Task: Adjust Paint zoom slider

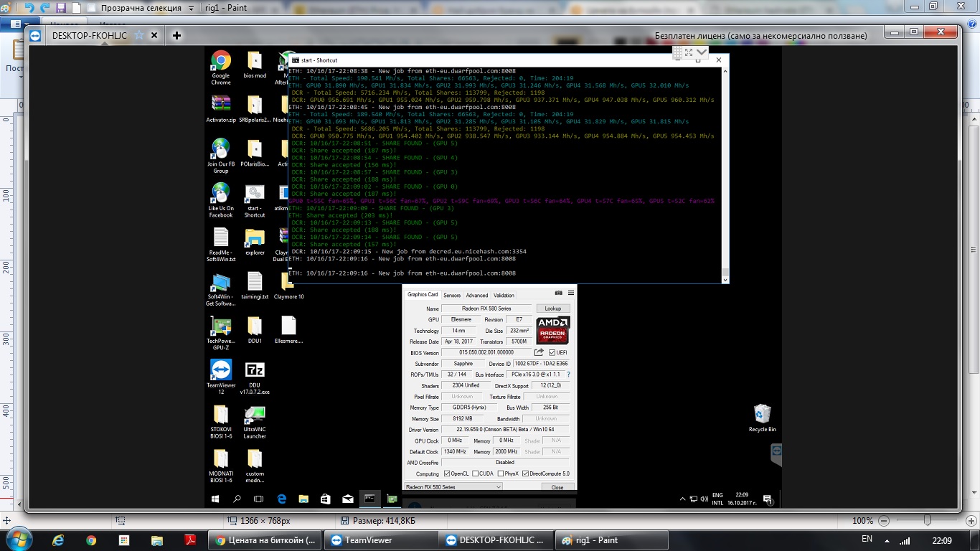Action: pyautogui.click(x=927, y=520)
